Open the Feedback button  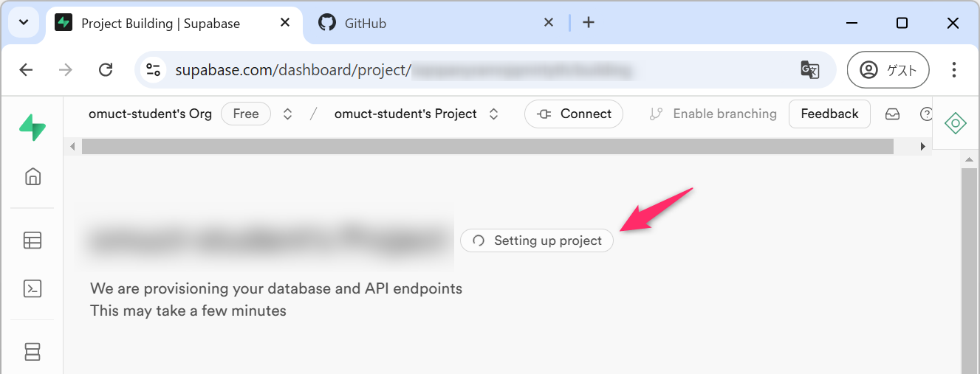point(829,114)
